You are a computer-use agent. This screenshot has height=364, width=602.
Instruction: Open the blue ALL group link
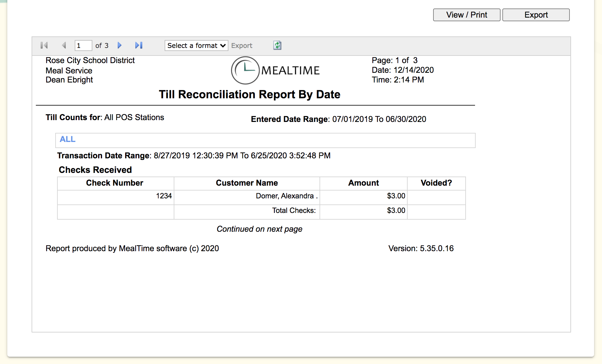tap(67, 139)
